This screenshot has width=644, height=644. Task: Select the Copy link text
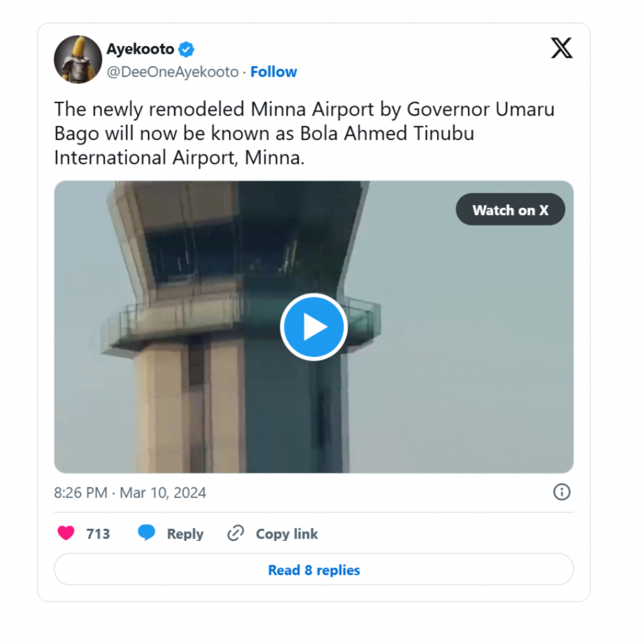tap(287, 534)
